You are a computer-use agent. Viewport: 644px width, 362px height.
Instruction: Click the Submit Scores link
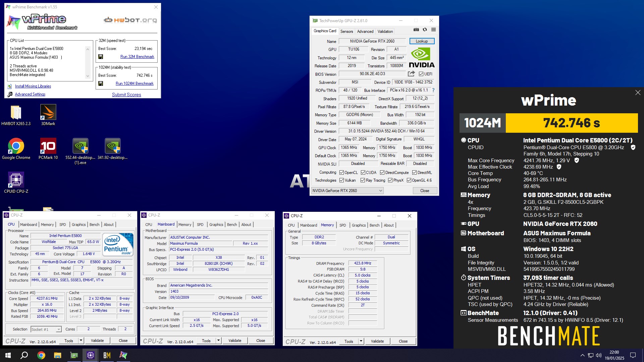[x=126, y=95]
